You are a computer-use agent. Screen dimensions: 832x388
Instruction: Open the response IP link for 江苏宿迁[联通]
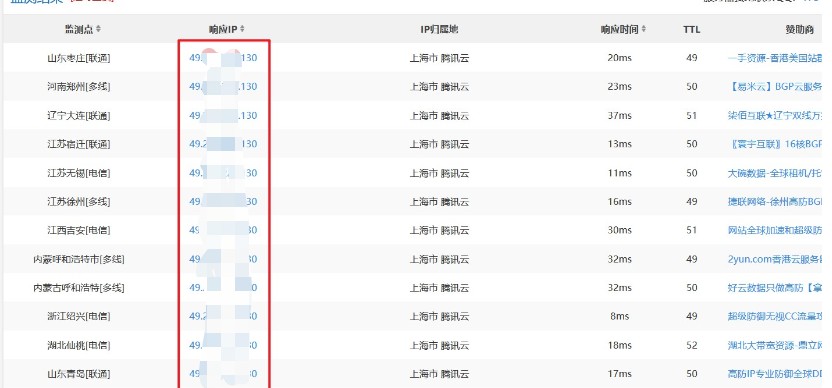(x=223, y=144)
